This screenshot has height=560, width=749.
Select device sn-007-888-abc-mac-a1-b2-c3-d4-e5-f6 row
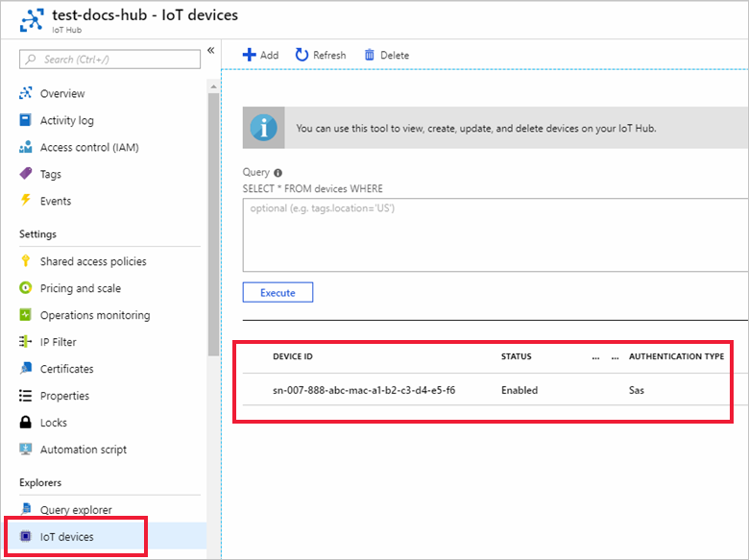click(x=365, y=390)
